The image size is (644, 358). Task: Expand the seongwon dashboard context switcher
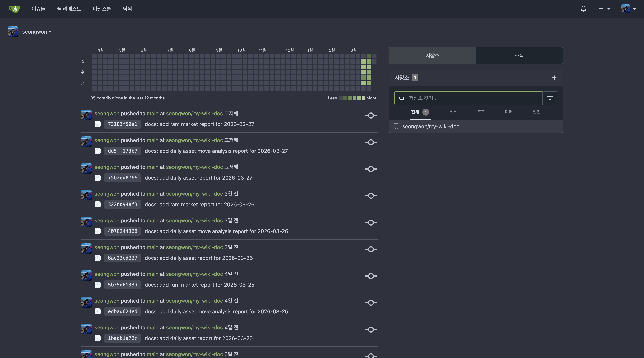[36, 32]
